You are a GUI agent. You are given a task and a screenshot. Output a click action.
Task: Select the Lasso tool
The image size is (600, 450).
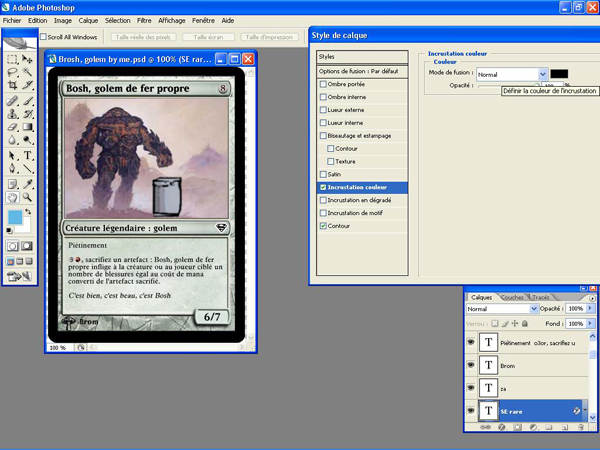point(12,72)
